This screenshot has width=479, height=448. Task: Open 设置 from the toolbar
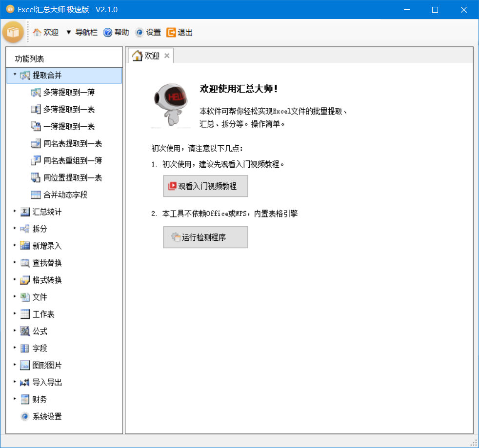[x=148, y=32]
